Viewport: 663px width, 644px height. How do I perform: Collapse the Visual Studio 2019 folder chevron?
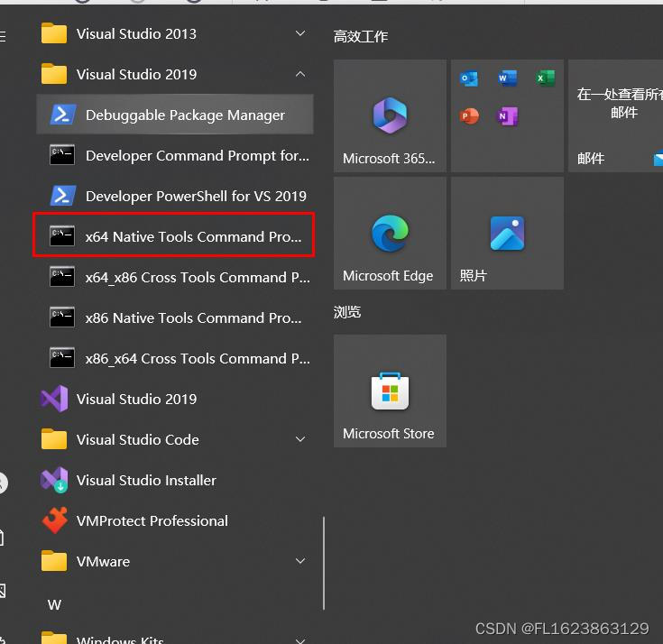point(300,74)
